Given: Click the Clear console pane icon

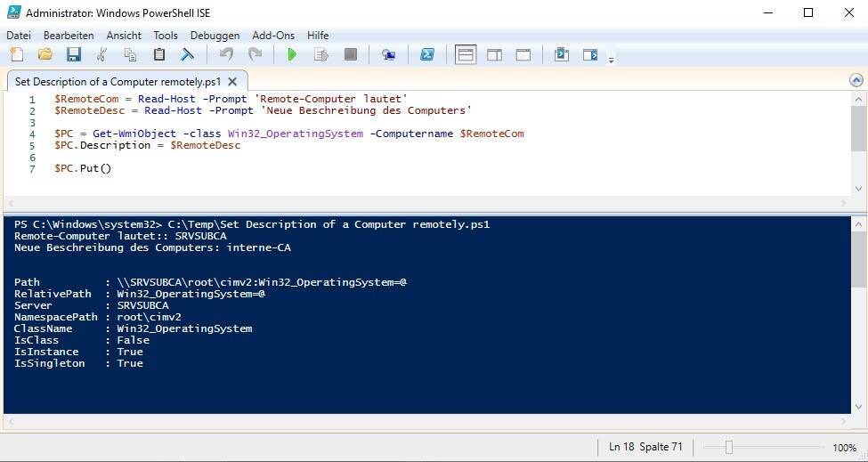Looking at the screenshot, I should pos(188,55).
